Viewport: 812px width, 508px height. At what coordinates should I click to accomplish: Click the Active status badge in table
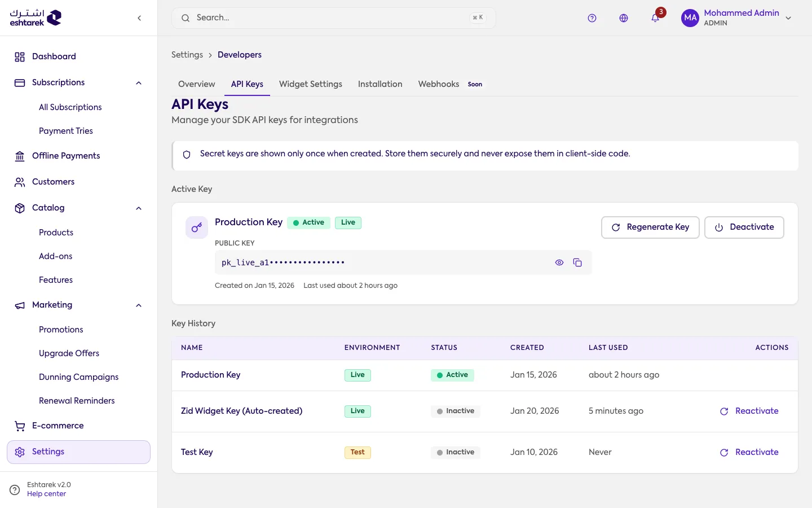pyautogui.click(x=452, y=375)
